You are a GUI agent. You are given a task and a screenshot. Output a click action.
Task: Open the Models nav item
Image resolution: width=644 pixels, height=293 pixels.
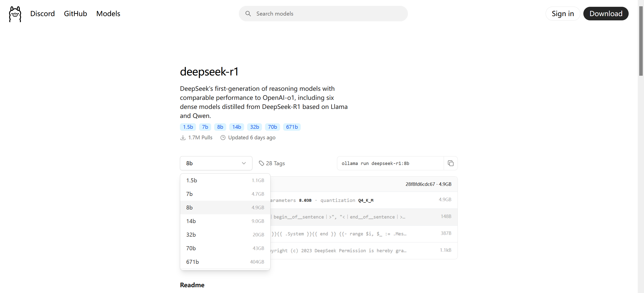point(108,14)
